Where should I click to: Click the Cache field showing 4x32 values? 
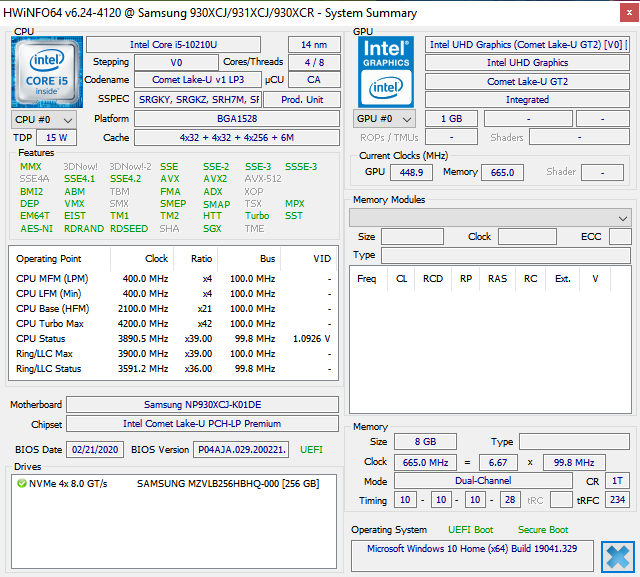[x=236, y=137]
